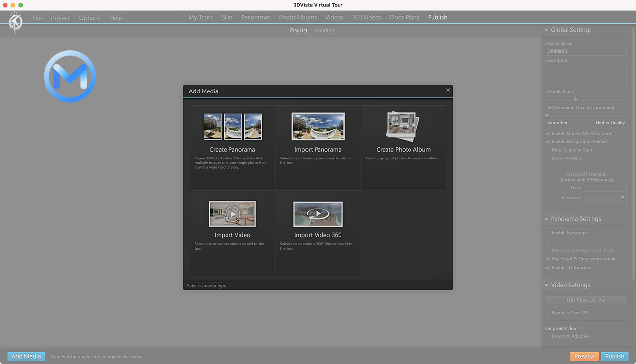Collapse the Video Settings section
The image size is (636, 364).
[546, 285]
